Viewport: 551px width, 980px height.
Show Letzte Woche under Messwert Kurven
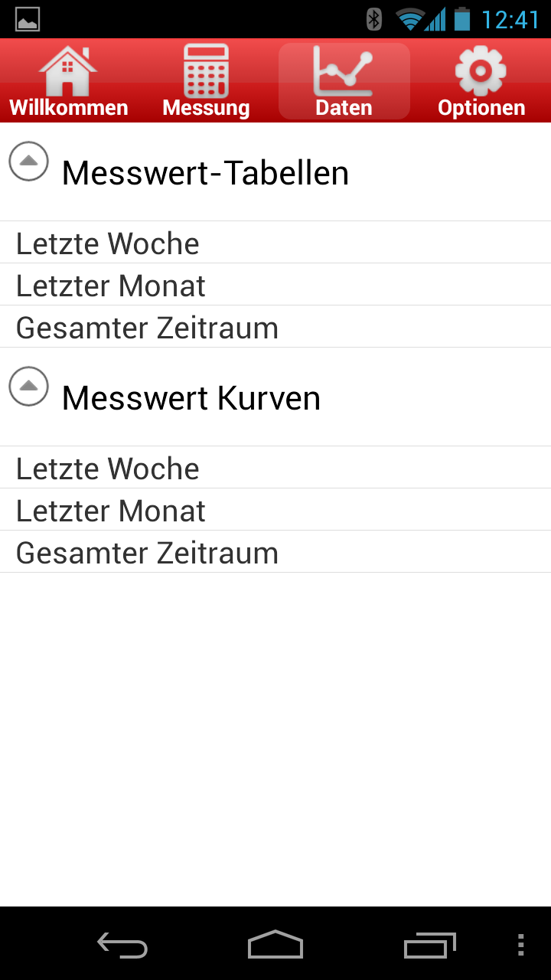coord(275,468)
